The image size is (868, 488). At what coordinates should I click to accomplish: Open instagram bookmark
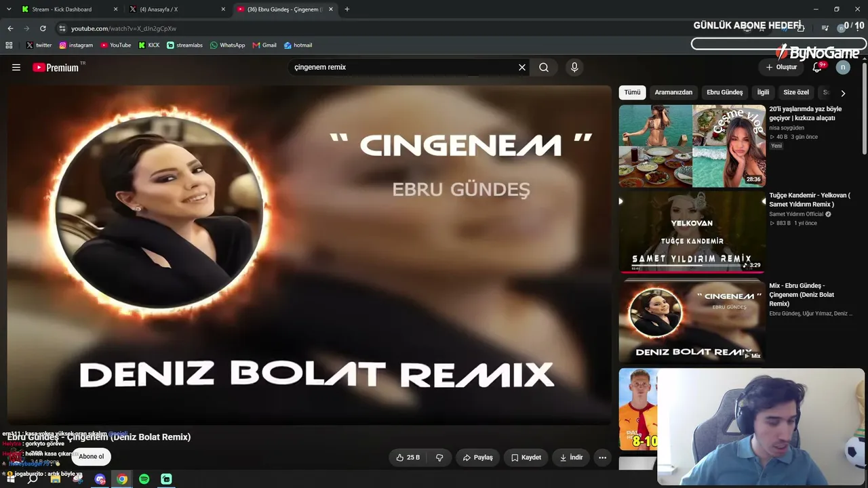click(x=76, y=45)
